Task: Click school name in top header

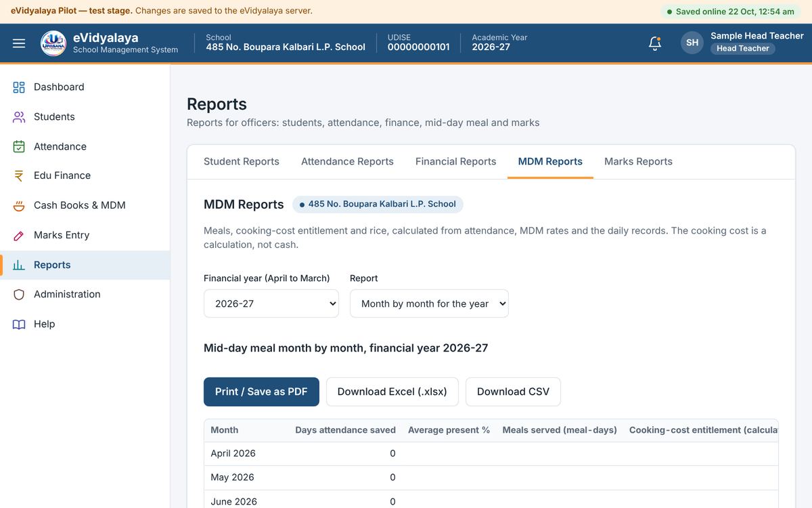Action: (x=286, y=47)
